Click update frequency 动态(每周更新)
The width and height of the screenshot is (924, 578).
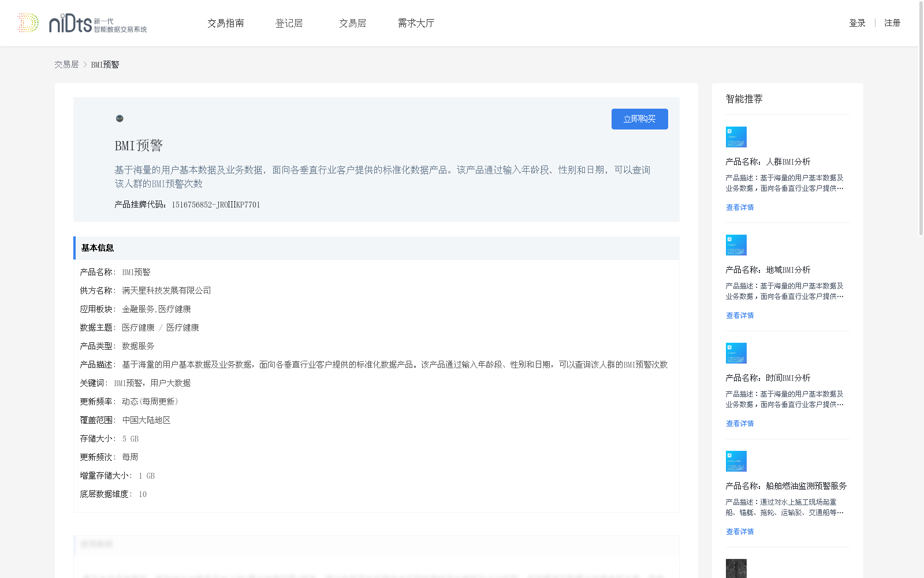[150, 402]
